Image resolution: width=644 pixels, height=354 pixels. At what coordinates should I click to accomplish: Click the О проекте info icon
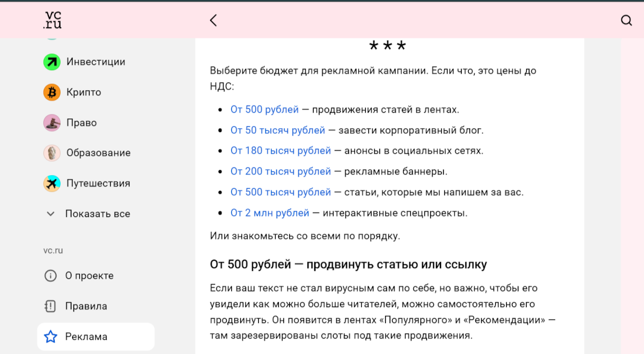click(50, 275)
